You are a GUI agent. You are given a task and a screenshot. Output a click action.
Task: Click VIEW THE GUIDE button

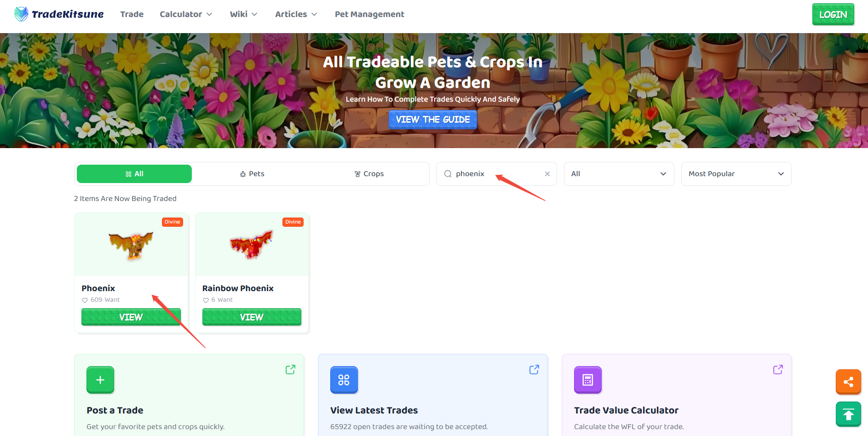click(433, 120)
